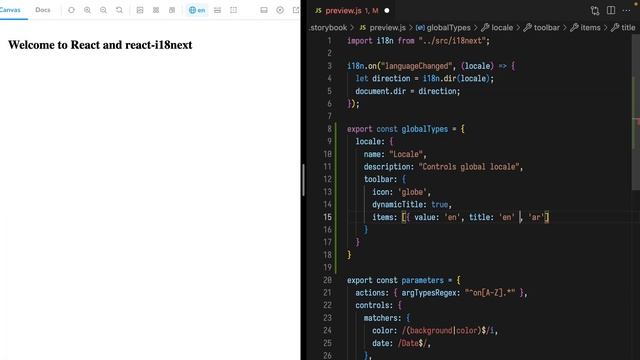Viewport: 640px width, 360px height.
Task: Click 'matchers' on line 23
Action: 380,318
